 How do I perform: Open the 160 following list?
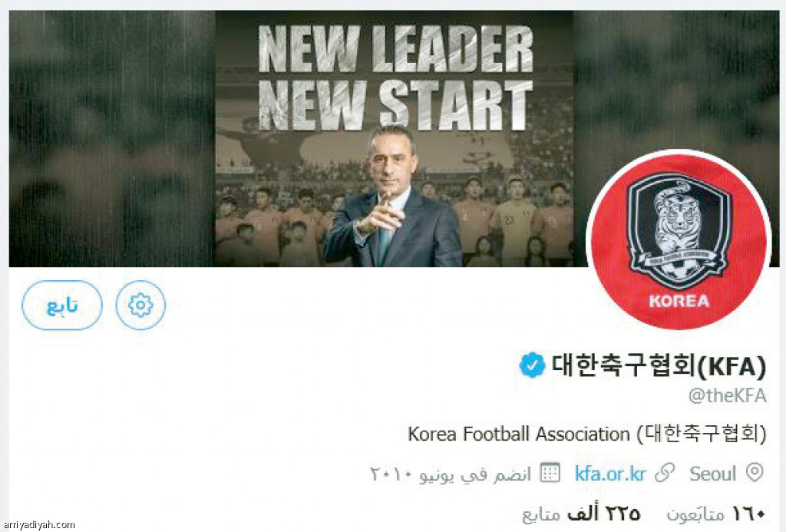click(x=716, y=514)
